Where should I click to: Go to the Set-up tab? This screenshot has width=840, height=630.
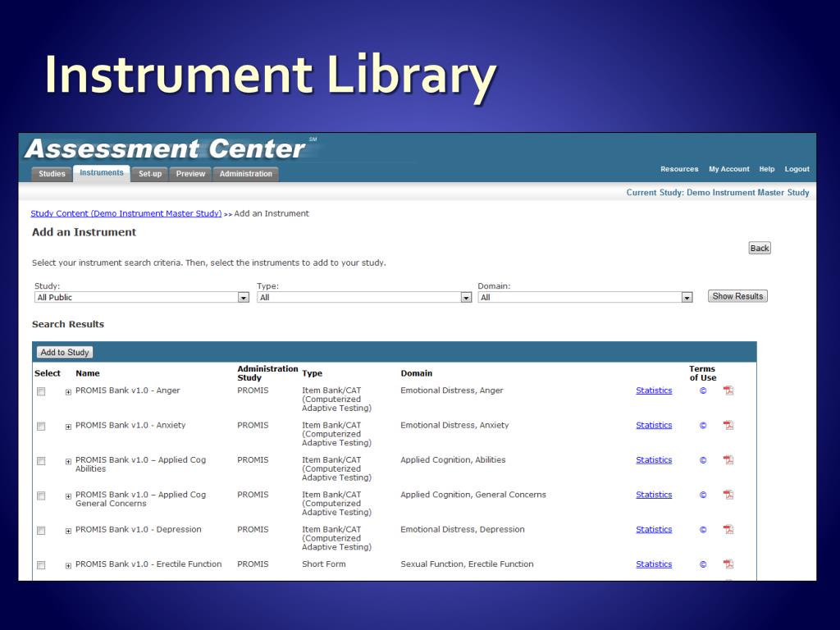pos(150,174)
